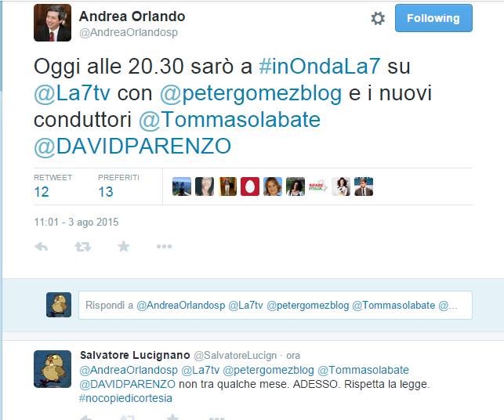View the 13 preferiti count

pyautogui.click(x=106, y=192)
